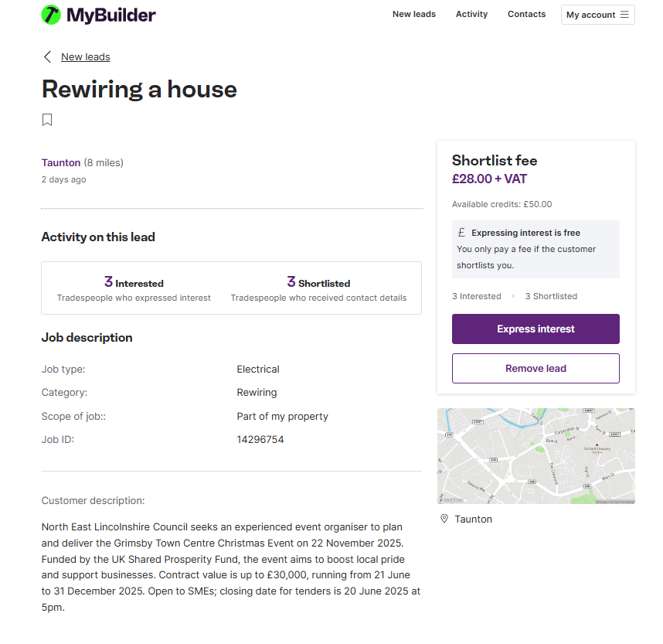663x644 pixels.
Task: Open the Taunton map thumbnail
Action: point(535,455)
